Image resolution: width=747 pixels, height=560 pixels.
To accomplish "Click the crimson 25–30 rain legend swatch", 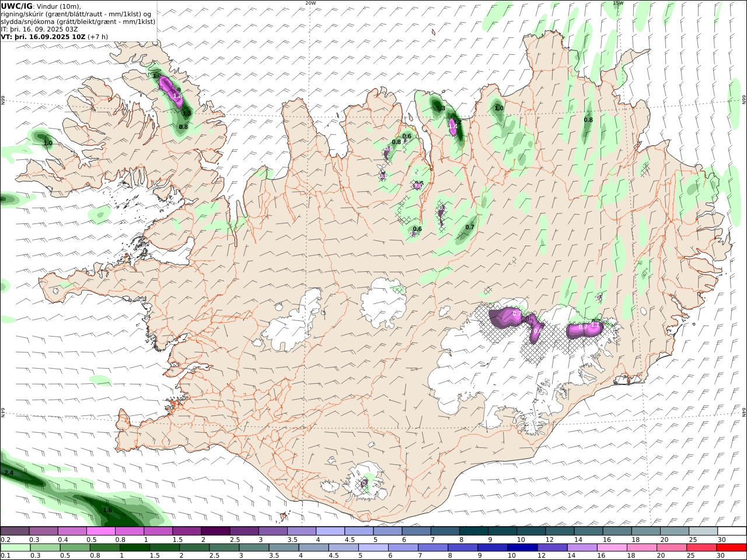I will pyautogui.click(x=701, y=548).
